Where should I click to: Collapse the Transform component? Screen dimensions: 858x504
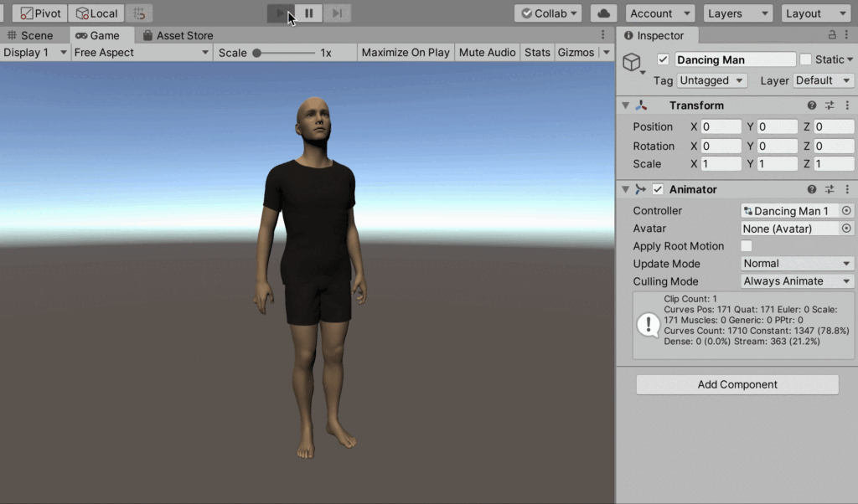coord(625,105)
